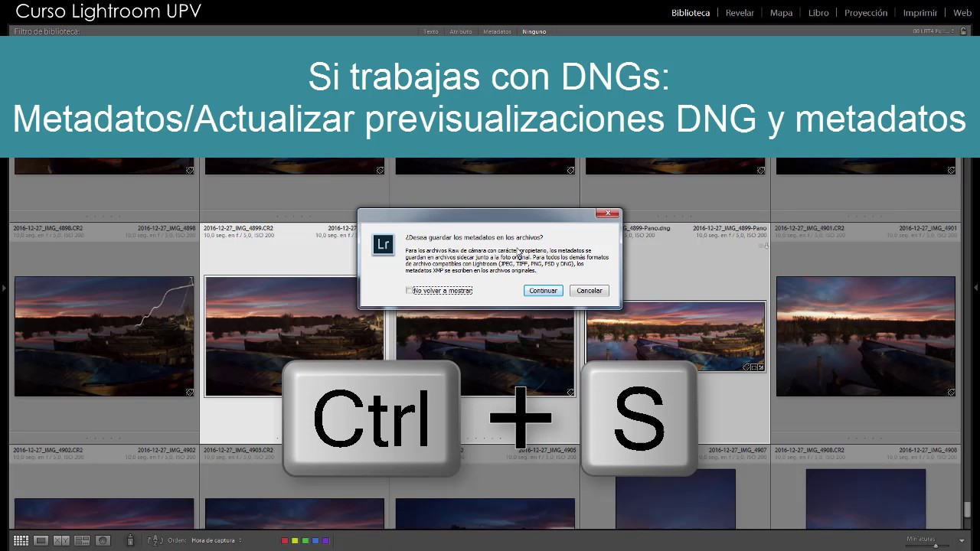Select the Painter spray can tool
The height and width of the screenshot is (551, 980).
point(130,540)
